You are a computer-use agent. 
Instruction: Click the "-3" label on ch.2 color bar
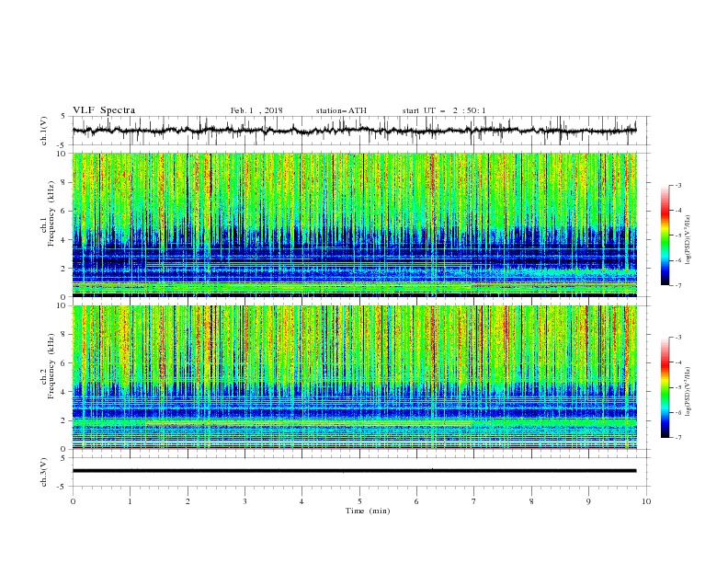click(677, 338)
